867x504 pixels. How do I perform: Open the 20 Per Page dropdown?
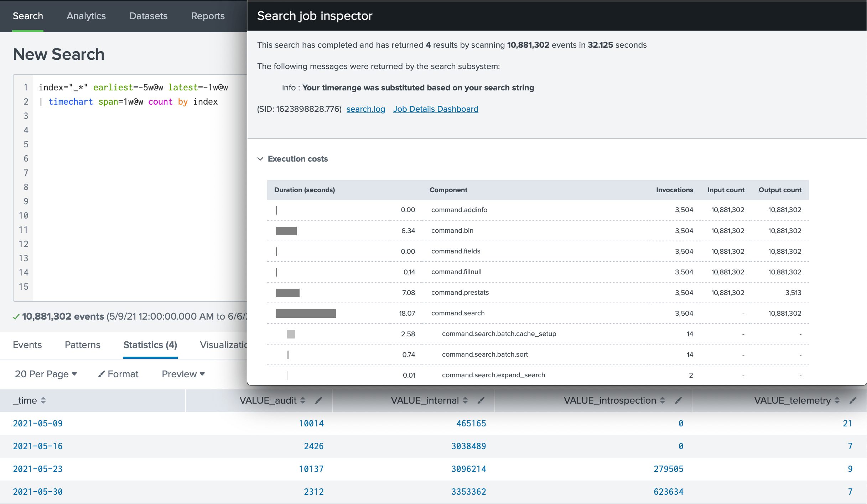pyautogui.click(x=46, y=374)
